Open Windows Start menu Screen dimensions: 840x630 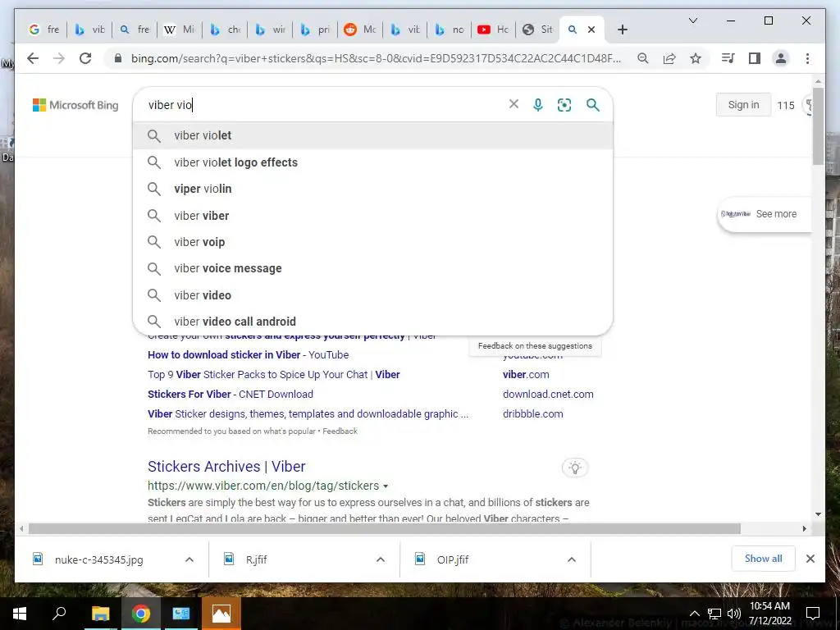tap(20, 614)
